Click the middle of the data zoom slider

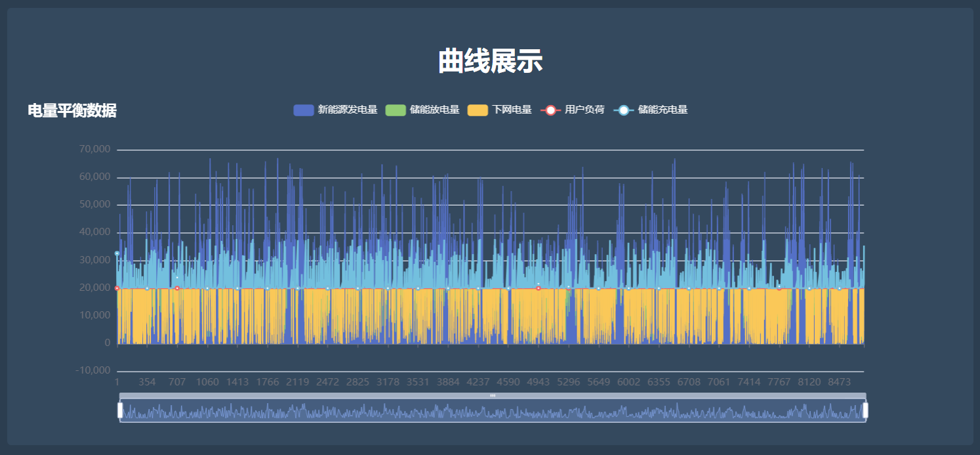(x=492, y=410)
